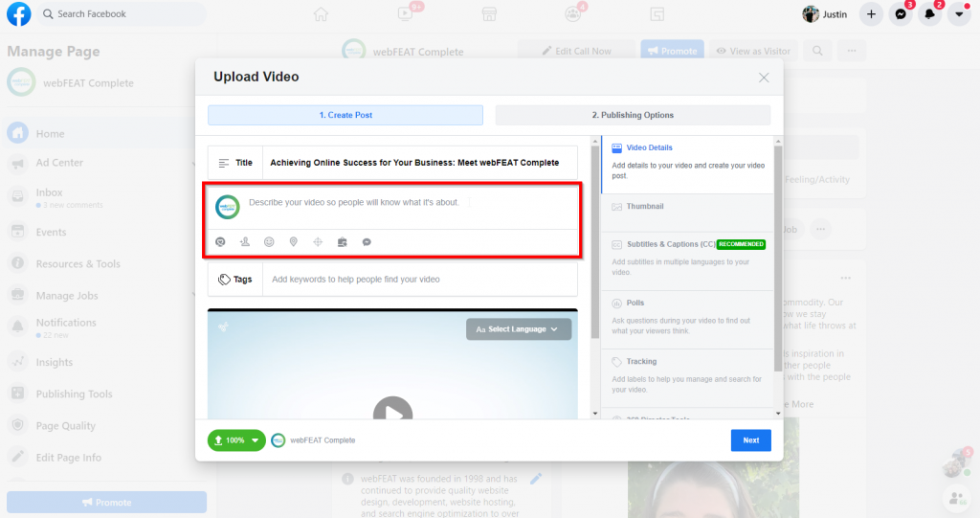Open the Tracking section
The width and height of the screenshot is (980, 518).
687,378
